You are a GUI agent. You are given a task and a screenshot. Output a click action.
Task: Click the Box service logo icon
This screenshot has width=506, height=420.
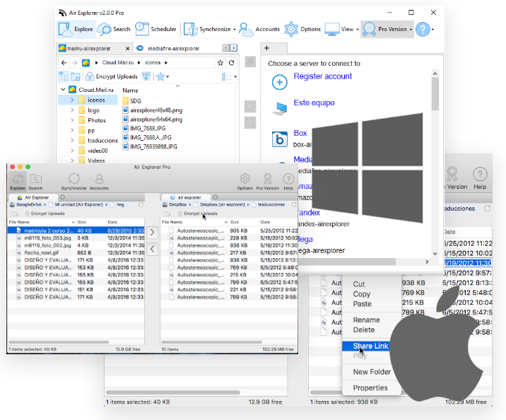tap(280, 139)
